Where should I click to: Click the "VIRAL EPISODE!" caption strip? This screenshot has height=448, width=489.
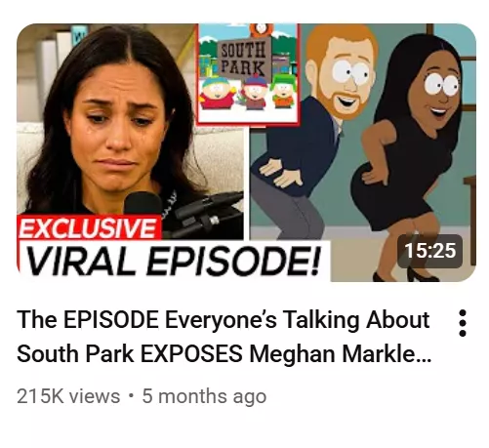coord(174,261)
